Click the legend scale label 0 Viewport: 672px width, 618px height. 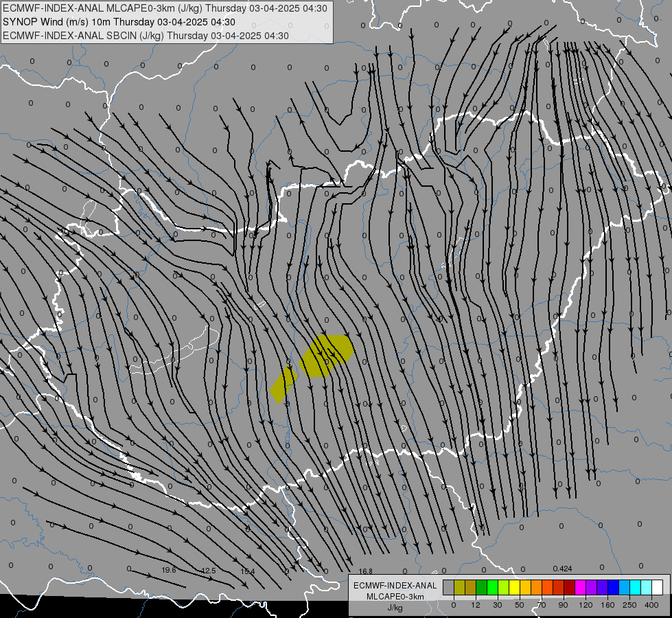[x=454, y=605]
